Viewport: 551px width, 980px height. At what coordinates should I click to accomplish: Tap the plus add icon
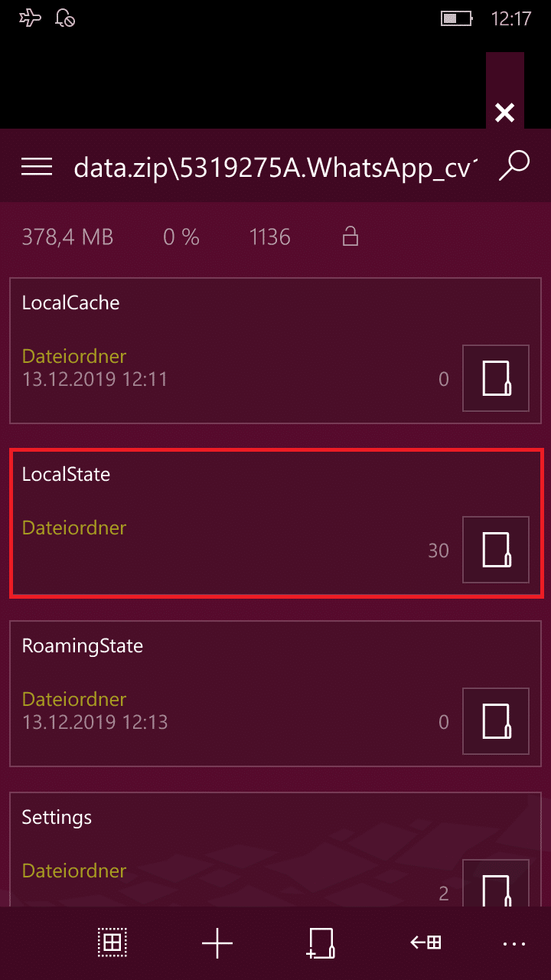tap(217, 943)
